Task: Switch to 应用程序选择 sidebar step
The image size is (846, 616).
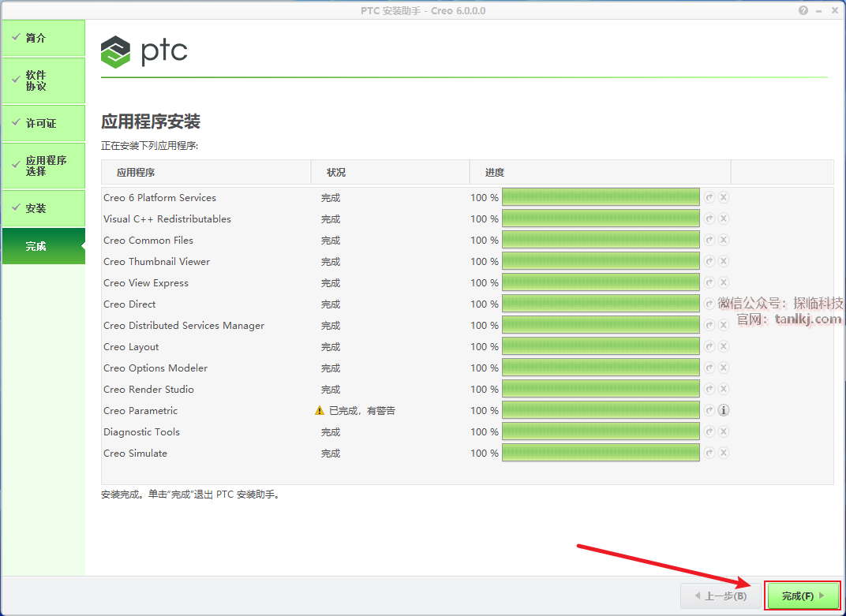Action: pos(43,166)
